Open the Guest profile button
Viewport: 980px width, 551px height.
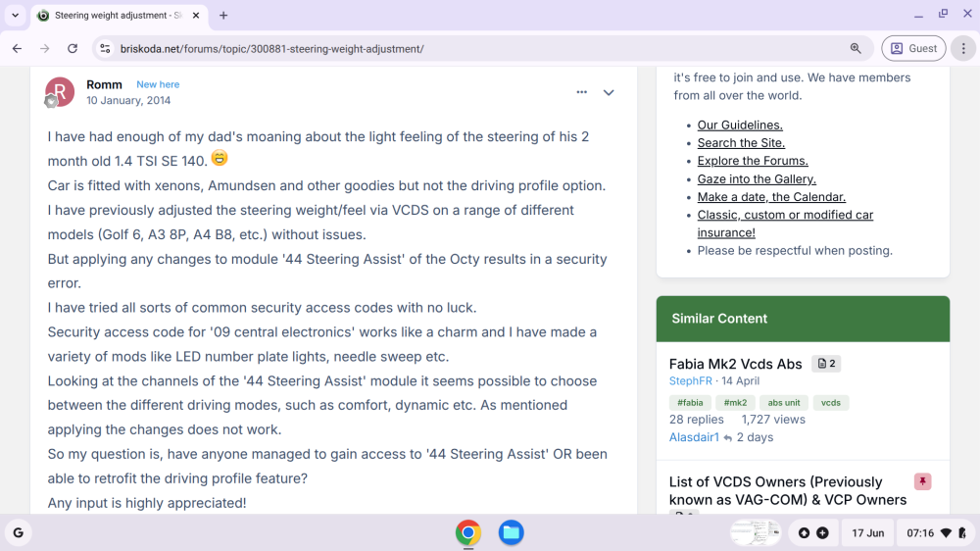tap(913, 48)
